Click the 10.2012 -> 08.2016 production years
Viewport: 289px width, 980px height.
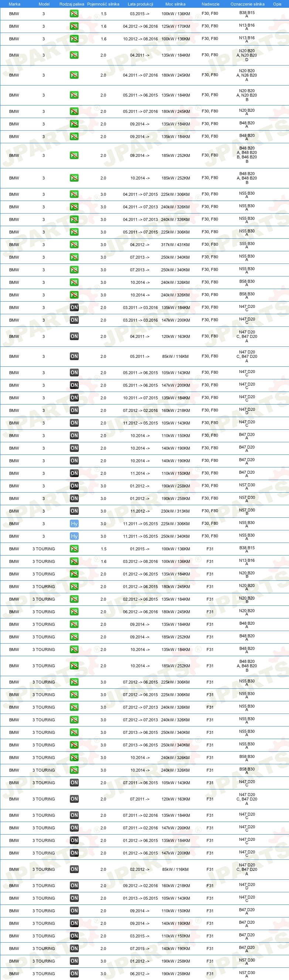point(140,39)
